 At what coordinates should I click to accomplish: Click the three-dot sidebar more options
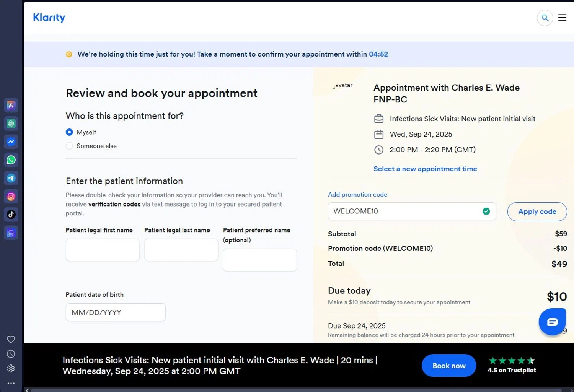(11, 383)
